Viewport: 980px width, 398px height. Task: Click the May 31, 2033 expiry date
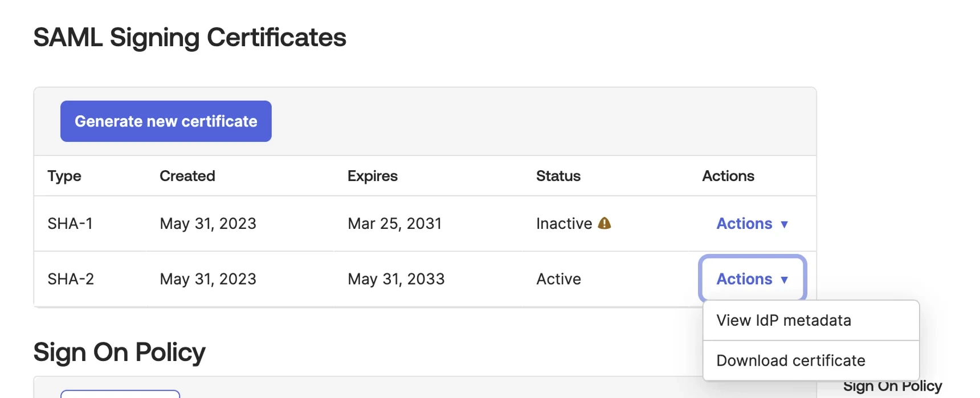click(396, 279)
